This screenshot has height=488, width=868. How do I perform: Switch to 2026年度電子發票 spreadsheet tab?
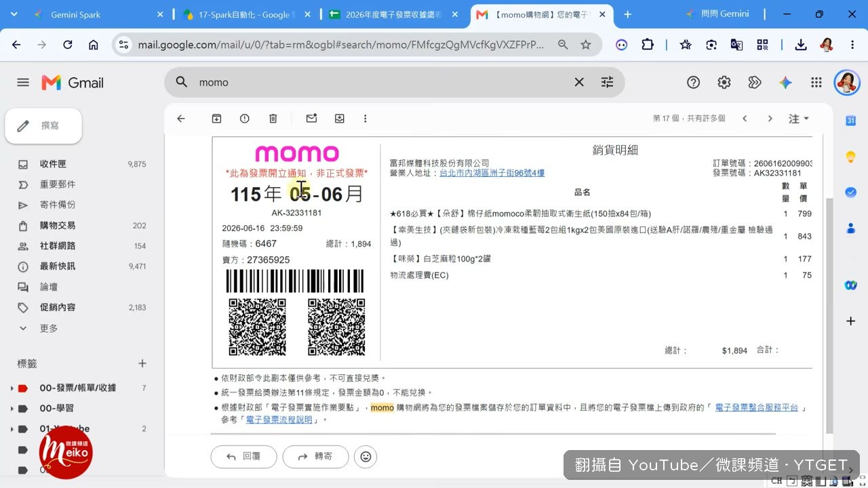point(393,14)
